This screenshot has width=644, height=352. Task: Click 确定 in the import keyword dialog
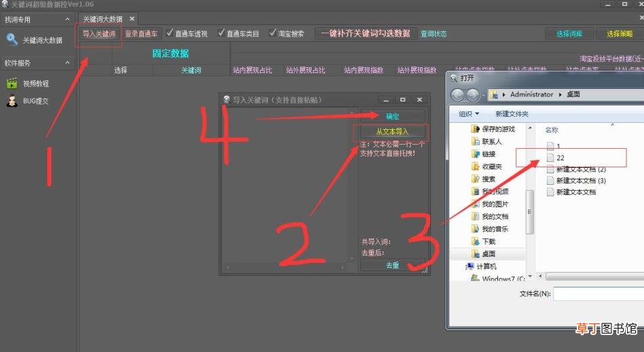[393, 116]
